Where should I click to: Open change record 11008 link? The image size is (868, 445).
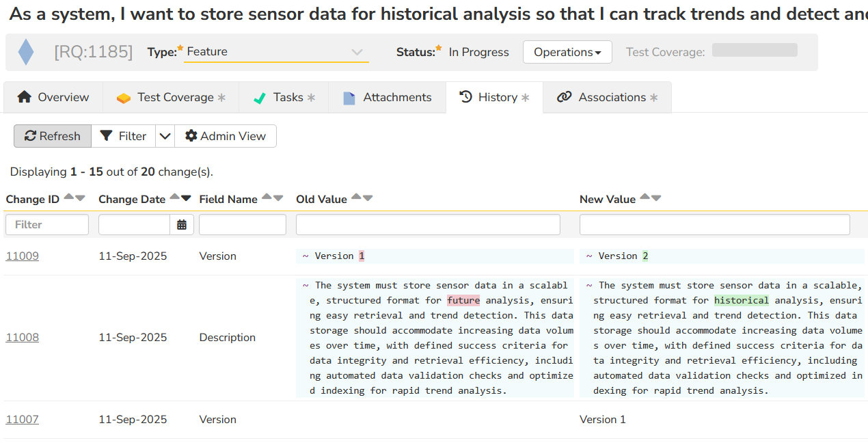pyautogui.click(x=22, y=338)
